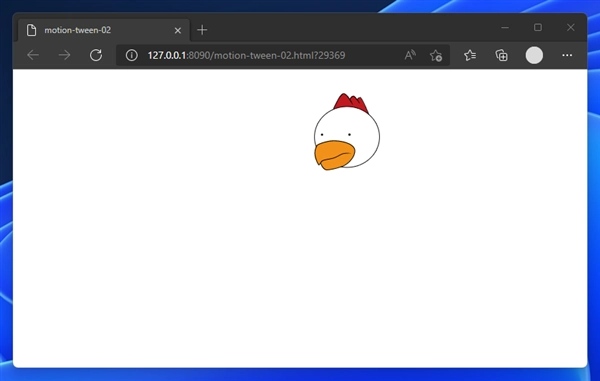Open a new browser tab
600x381 pixels.
point(202,30)
